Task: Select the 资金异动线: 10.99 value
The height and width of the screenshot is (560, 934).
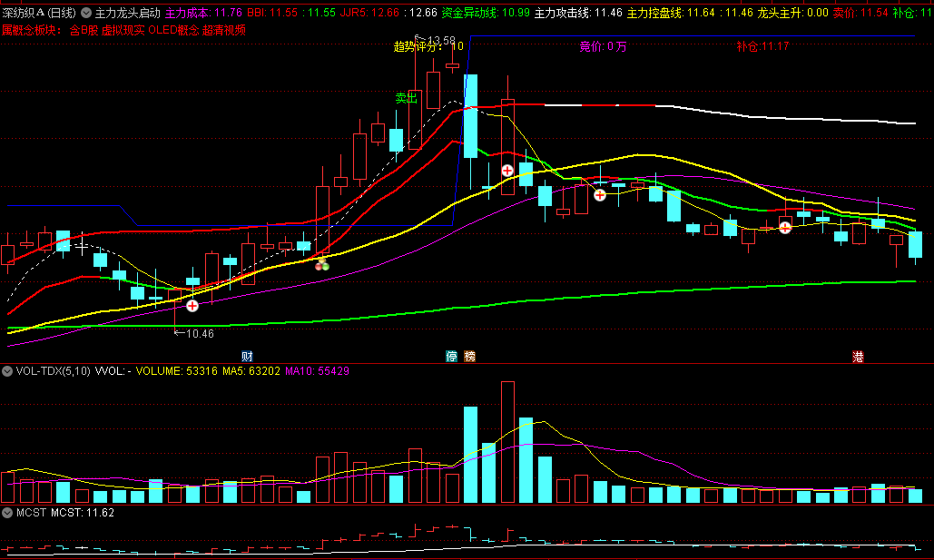Action: [x=486, y=13]
